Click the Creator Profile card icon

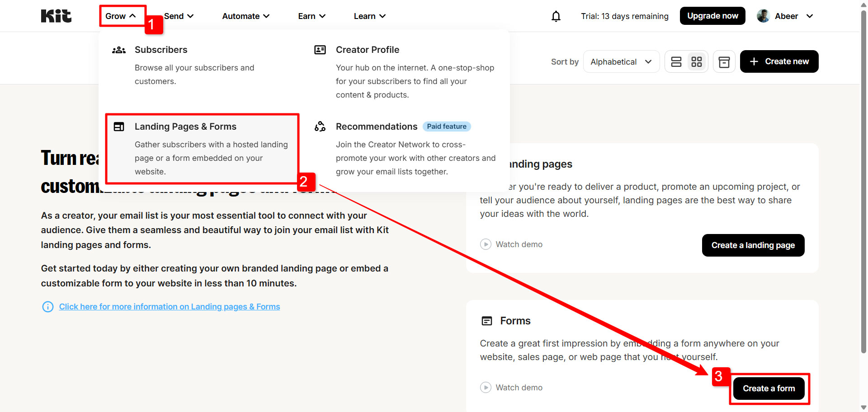tap(320, 50)
